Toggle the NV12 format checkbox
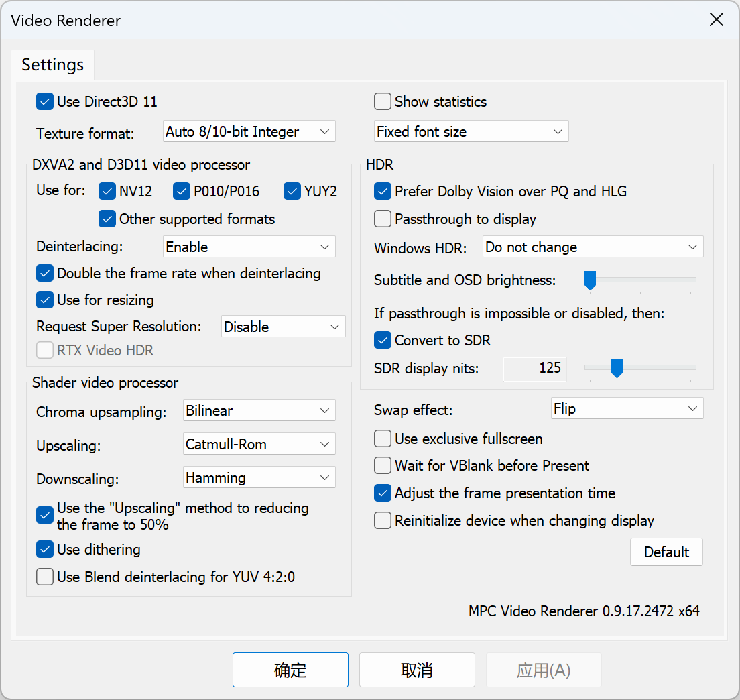 coord(107,192)
